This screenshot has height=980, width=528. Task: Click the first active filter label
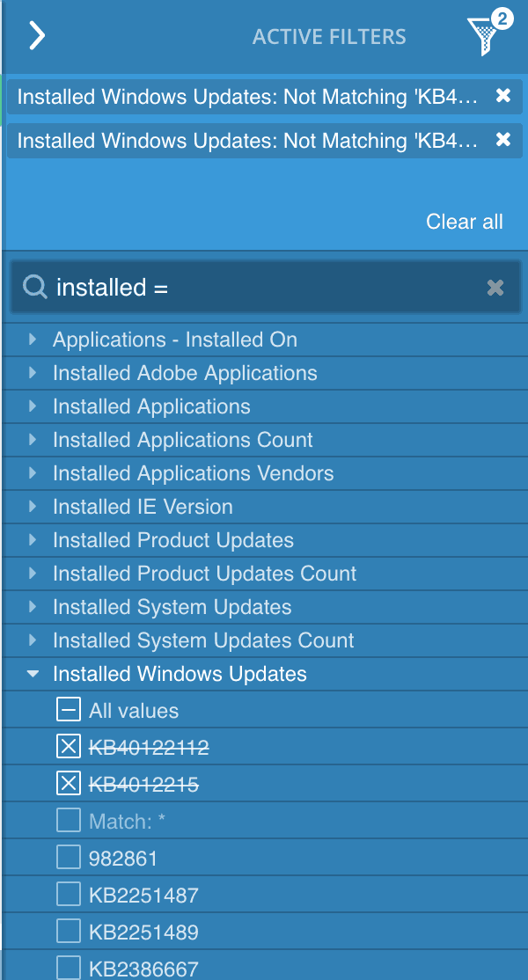point(248,96)
